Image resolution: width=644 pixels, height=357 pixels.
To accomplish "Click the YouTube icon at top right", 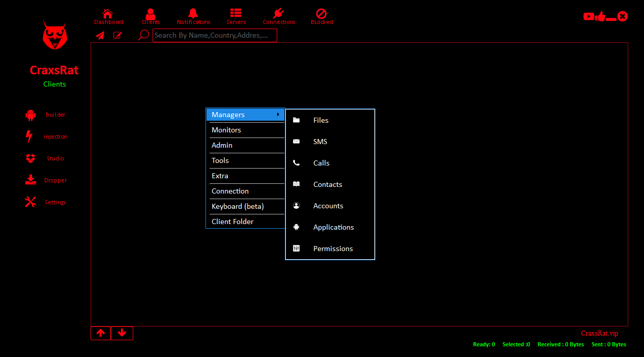I will (x=589, y=16).
